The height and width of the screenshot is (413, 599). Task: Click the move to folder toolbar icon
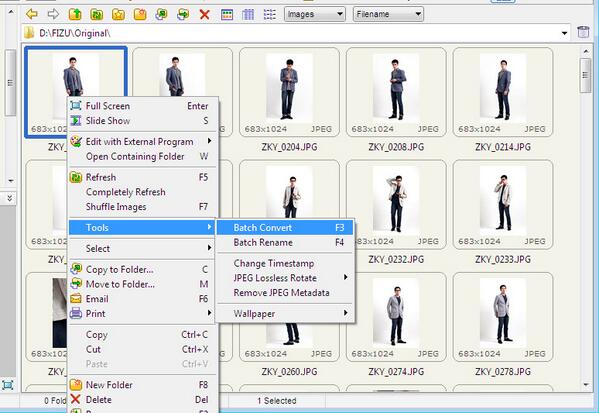(x=183, y=15)
